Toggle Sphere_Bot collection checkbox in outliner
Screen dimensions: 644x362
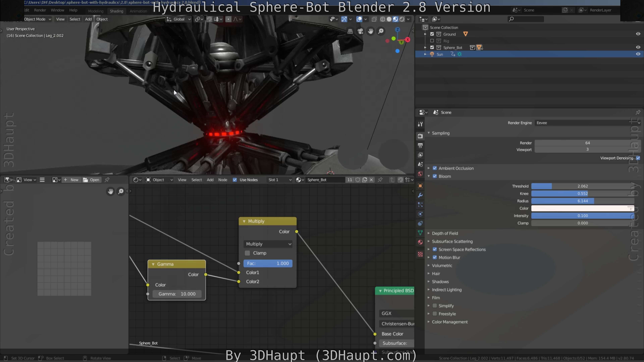click(432, 47)
